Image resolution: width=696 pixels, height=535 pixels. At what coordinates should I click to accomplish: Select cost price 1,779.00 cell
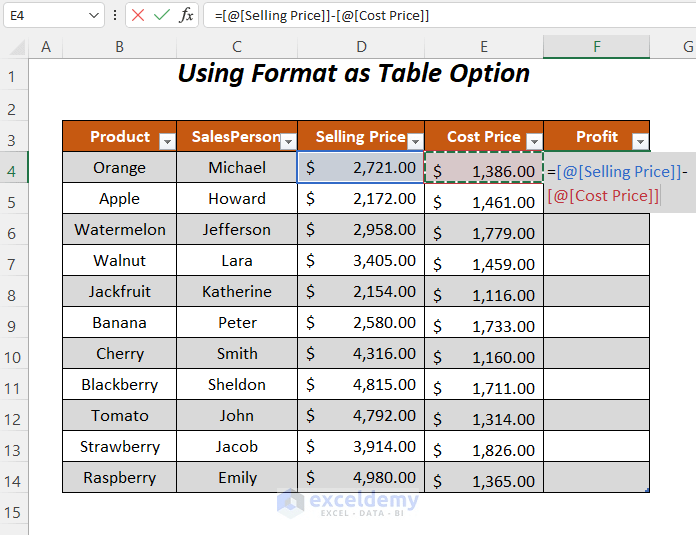(x=484, y=230)
